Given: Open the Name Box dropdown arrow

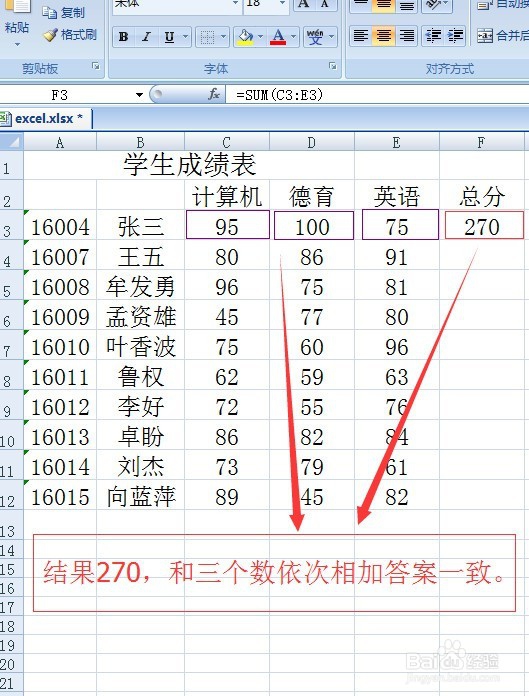Looking at the screenshot, I should (139, 95).
